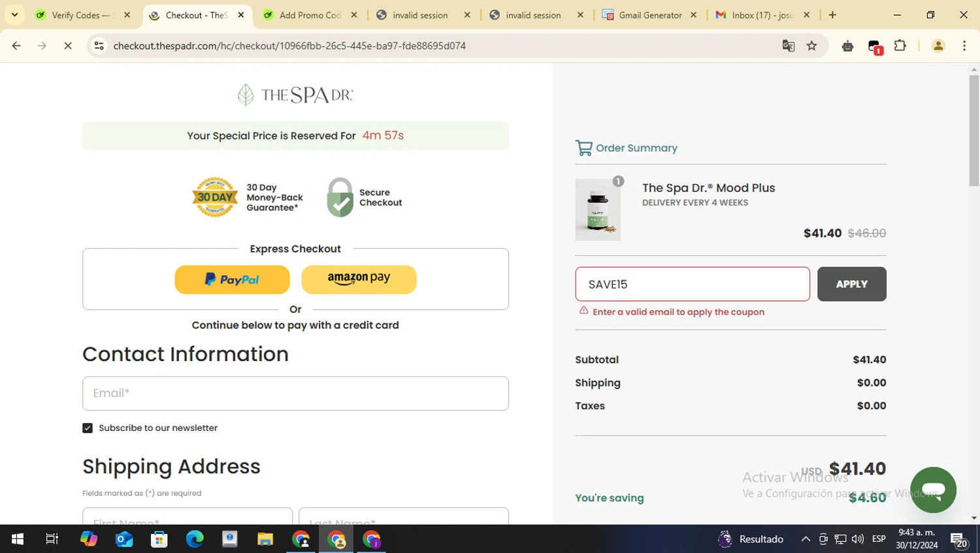Go forward to the next page
This screenshot has width=980, height=553.
42,46
